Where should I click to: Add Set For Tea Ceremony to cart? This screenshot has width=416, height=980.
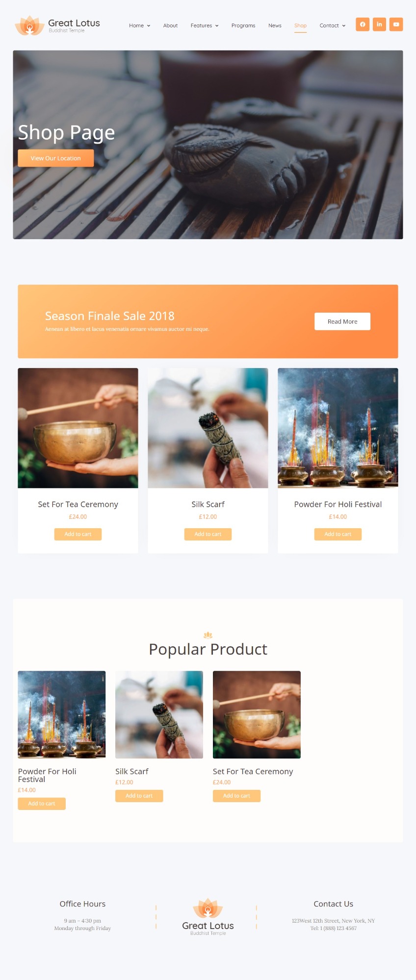[78, 534]
